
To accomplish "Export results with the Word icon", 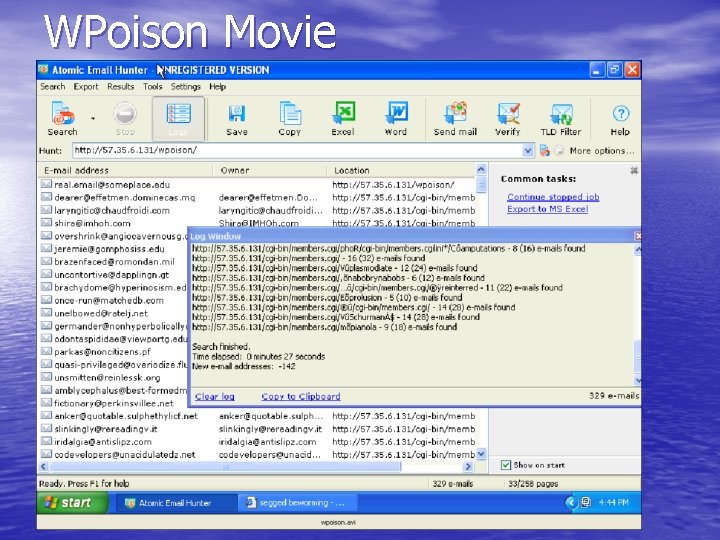I will click(x=396, y=118).
